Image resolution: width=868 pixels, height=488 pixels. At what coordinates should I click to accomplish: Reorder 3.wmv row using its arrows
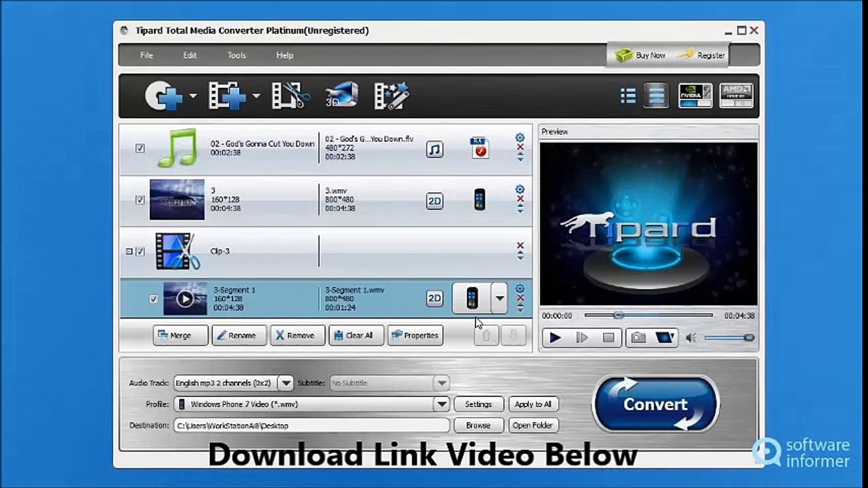point(520,209)
